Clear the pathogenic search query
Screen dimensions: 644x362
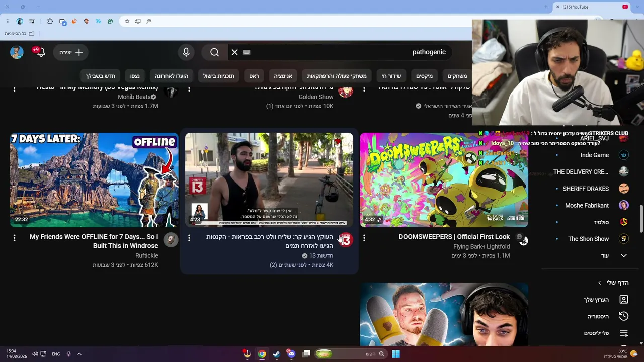point(234,52)
